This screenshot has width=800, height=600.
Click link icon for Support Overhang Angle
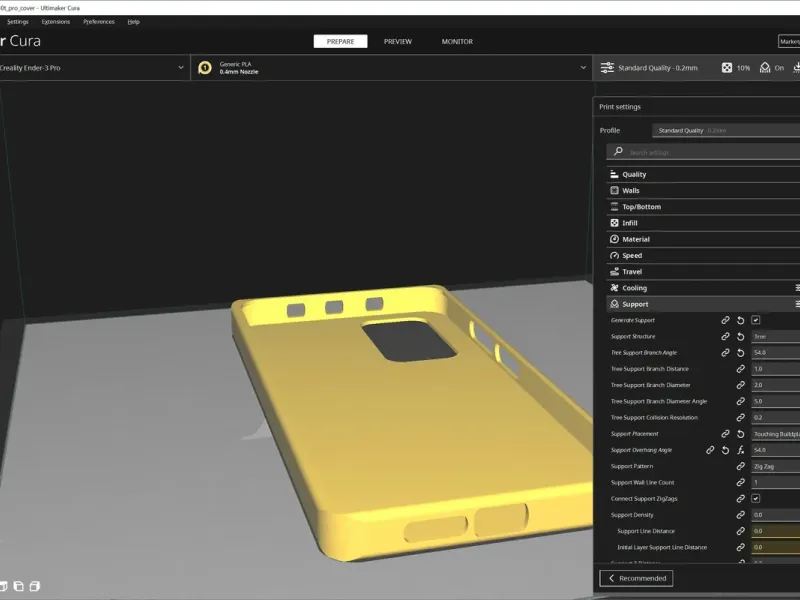tap(710, 450)
